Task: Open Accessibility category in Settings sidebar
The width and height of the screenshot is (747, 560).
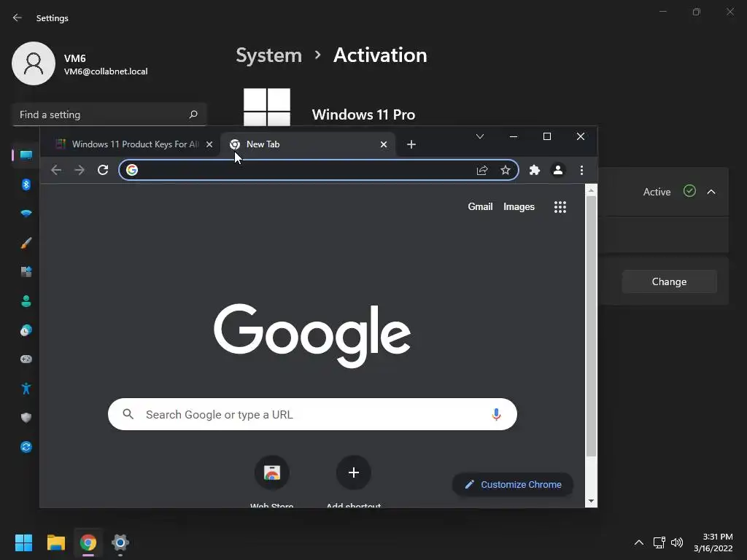Action: click(x=26, y=389)
